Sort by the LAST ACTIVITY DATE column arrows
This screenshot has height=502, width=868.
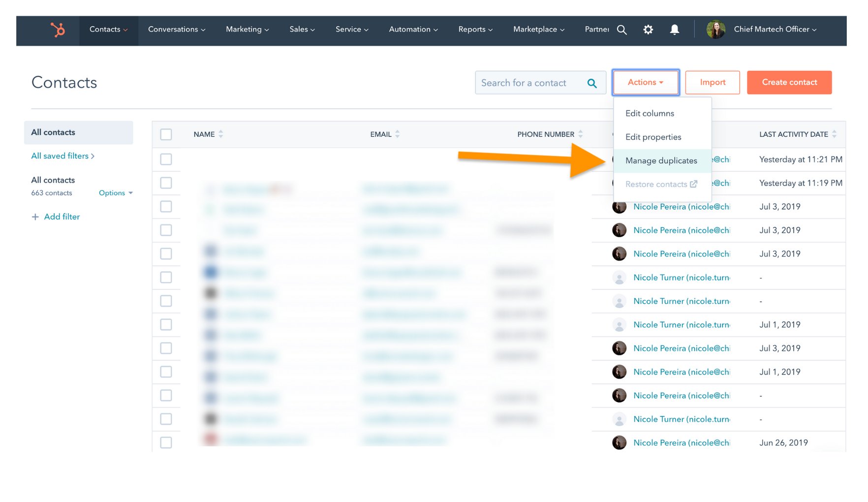(x=835, y=134)
